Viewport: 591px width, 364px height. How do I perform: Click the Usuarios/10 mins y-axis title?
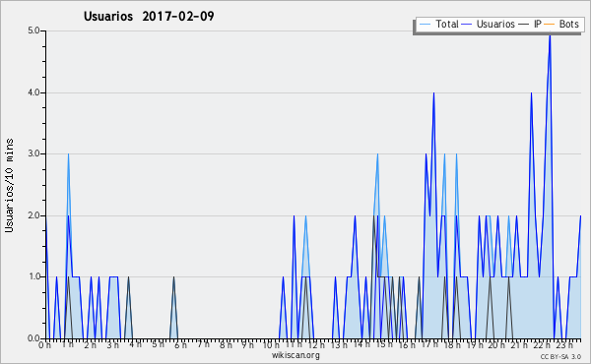click(x=9, y=185)
